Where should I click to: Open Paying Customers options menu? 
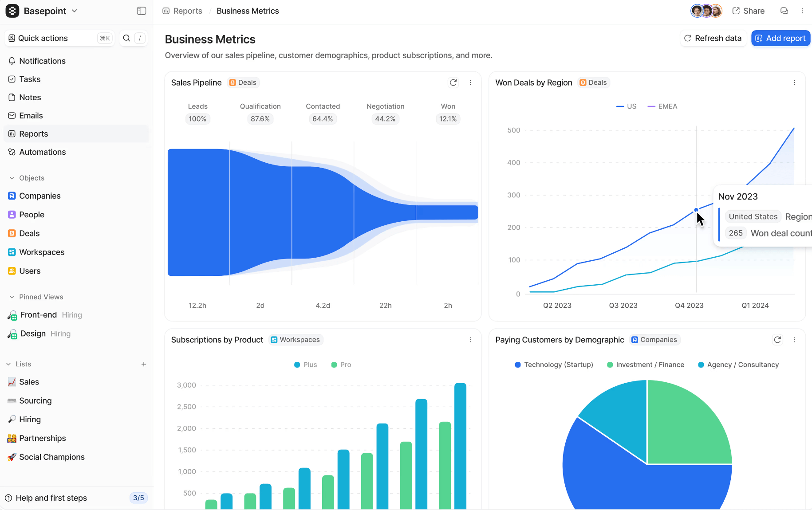pyautogui.click(x=795, y=340)
